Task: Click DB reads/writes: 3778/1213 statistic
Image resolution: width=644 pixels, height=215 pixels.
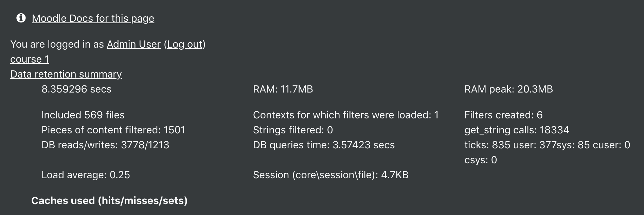Action: (105, 145)
